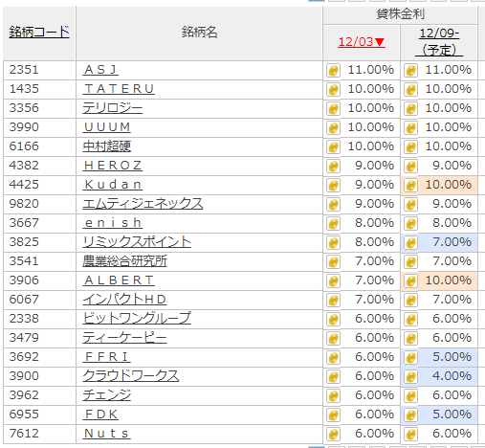Click coin icon in TATERU 12/03 column
Screen dimensions: 485x448
point(333,90)
